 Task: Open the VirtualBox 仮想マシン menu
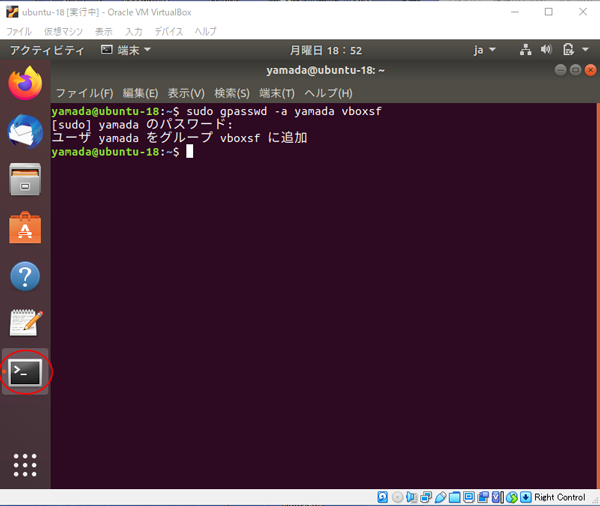coord(63,31)
